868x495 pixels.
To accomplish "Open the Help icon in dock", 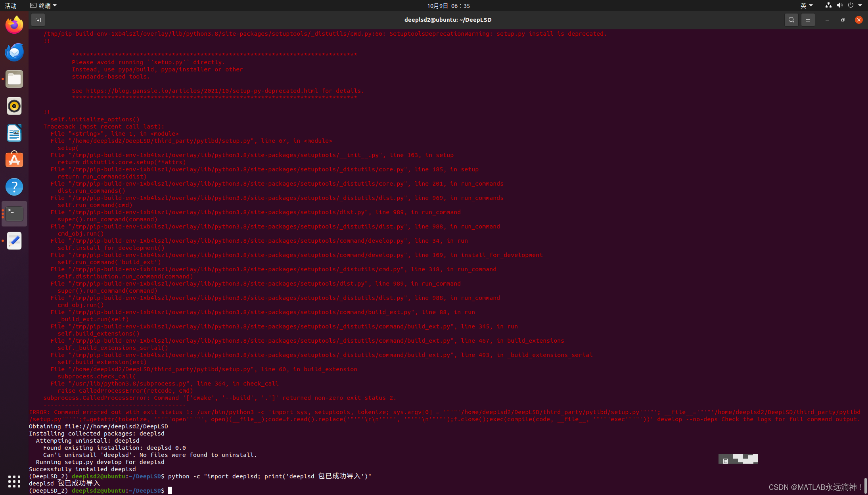I will 14,187.
